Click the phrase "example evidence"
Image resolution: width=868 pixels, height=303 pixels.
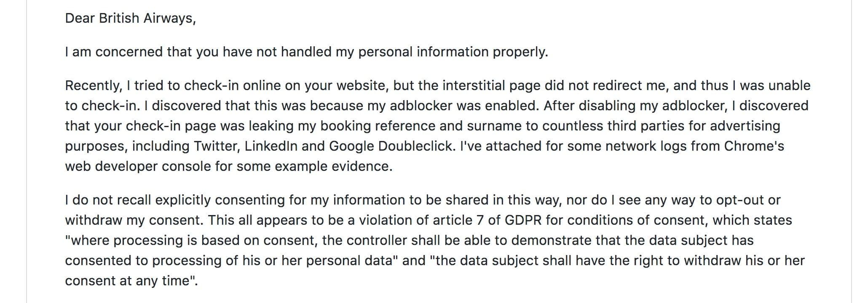click(x=333, y=166)
